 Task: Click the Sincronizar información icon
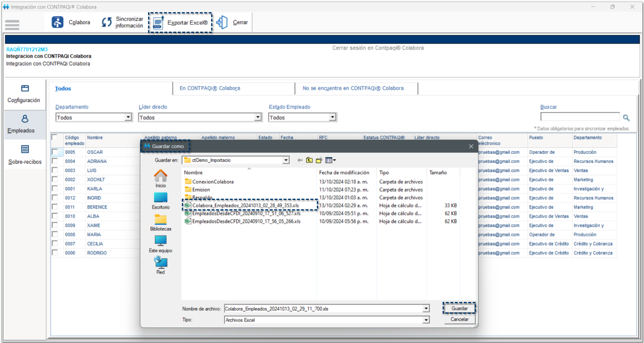point(107,22)
